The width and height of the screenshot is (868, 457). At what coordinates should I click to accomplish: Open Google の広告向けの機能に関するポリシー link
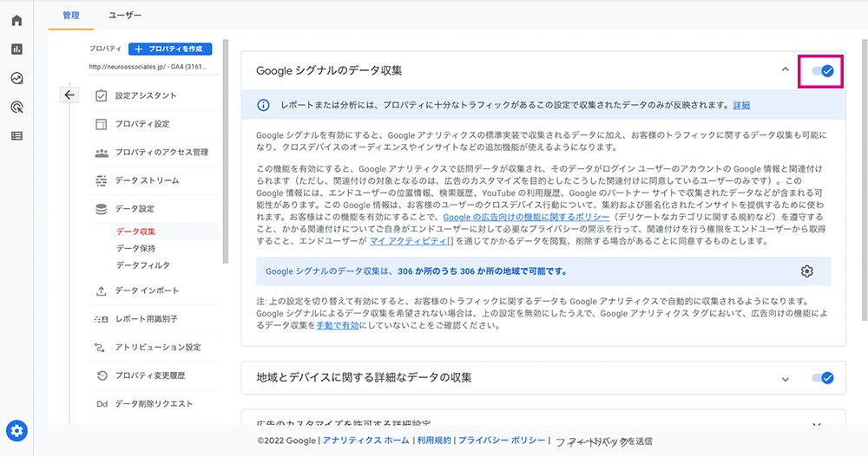(x=526, y=217)
